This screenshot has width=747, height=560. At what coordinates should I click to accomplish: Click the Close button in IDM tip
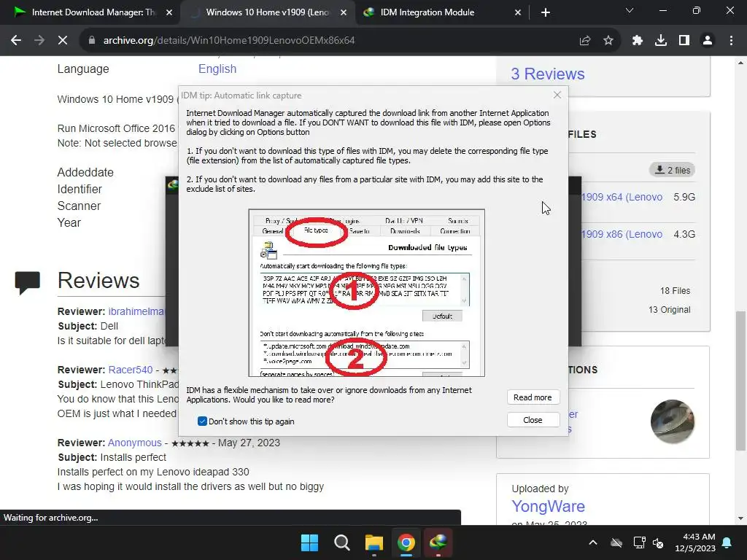point(533,420)
